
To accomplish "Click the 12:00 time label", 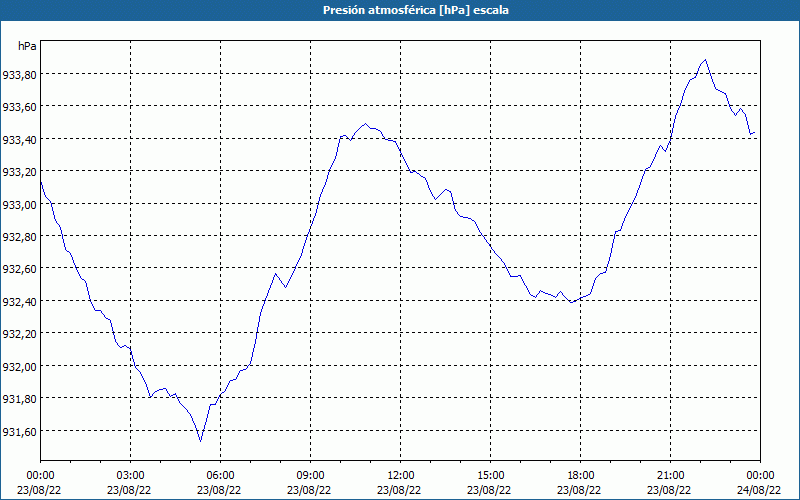I will pyautogui.click(x=401, y=476).
